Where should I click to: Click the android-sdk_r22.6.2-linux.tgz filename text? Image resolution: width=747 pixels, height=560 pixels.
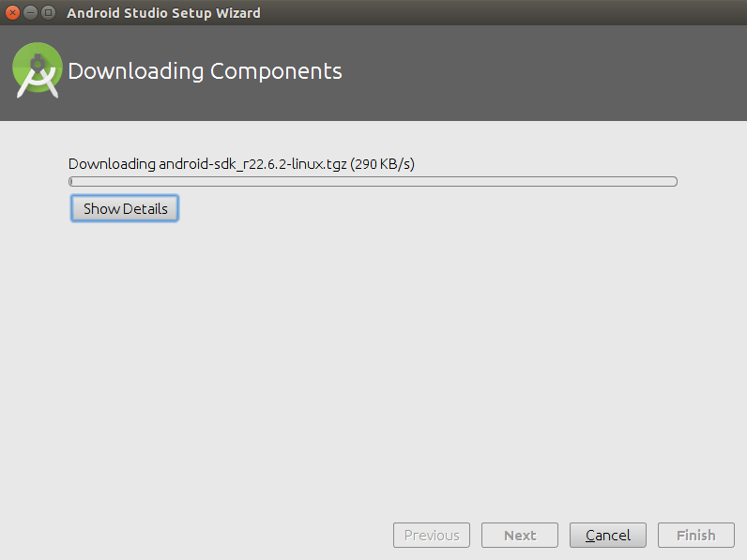click(252, 164)
